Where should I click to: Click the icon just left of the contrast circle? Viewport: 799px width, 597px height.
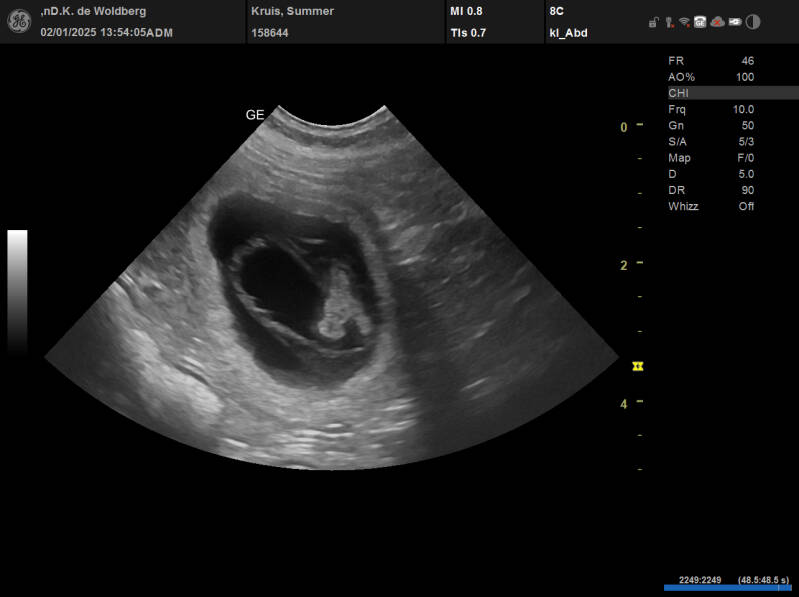[x=734, y=22]
